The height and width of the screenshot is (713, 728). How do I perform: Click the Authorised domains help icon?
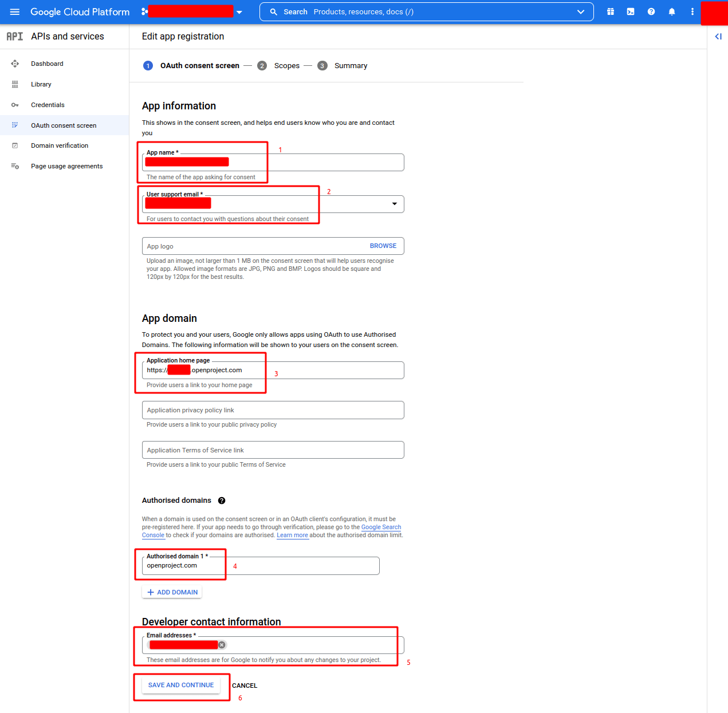[x=222, y=501]
